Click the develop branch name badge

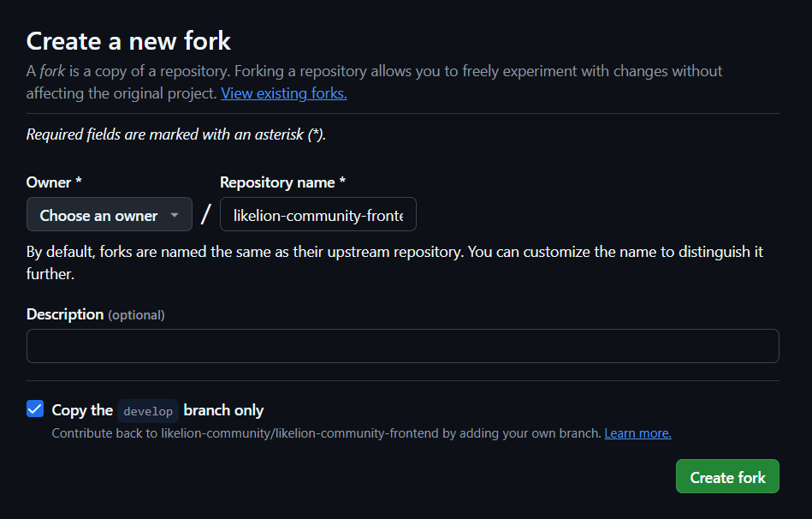(148, 411)
